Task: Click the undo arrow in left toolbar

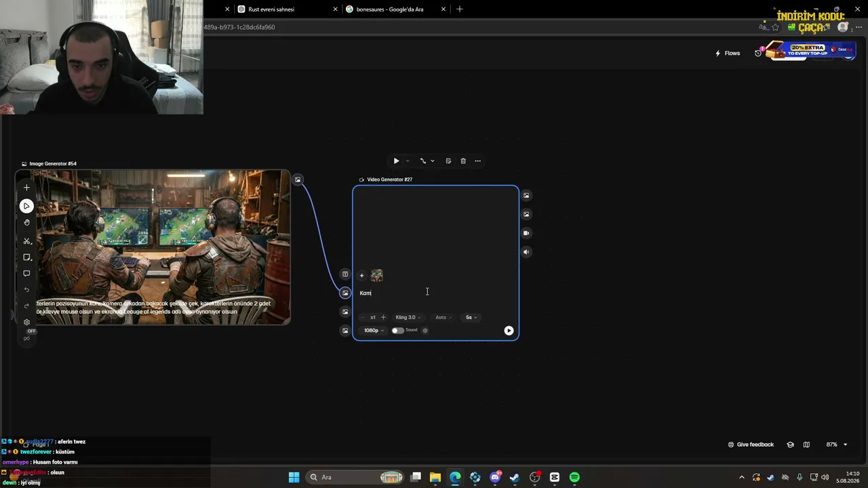Action: click(x=26, y=290)
